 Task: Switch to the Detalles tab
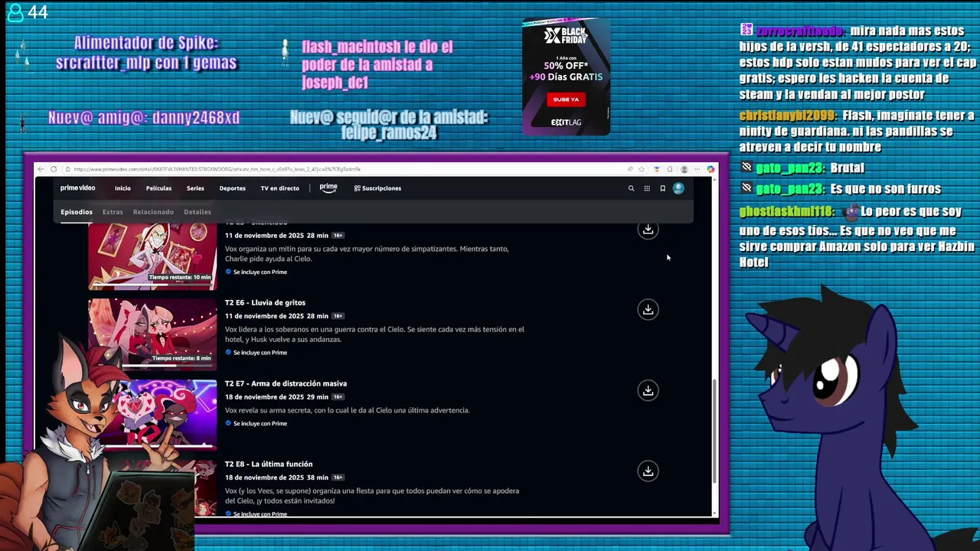point(198,212)
